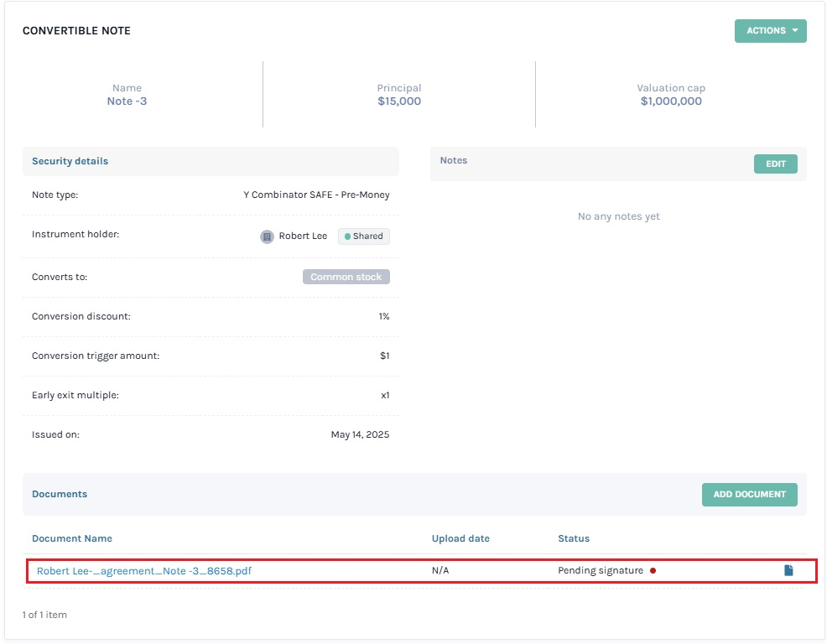
Task: Click the Conversion discount label
Action: (81, 316)
